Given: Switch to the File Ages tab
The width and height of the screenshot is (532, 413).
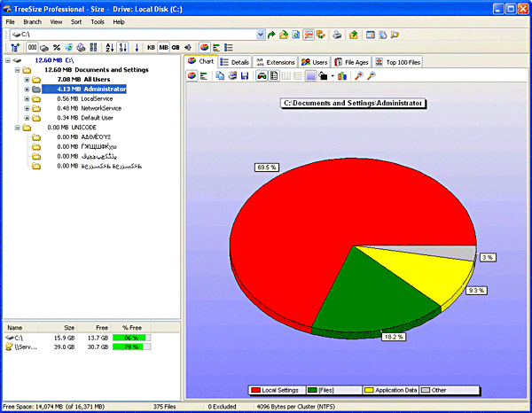Looking at the screenshot, I should 352,62.
